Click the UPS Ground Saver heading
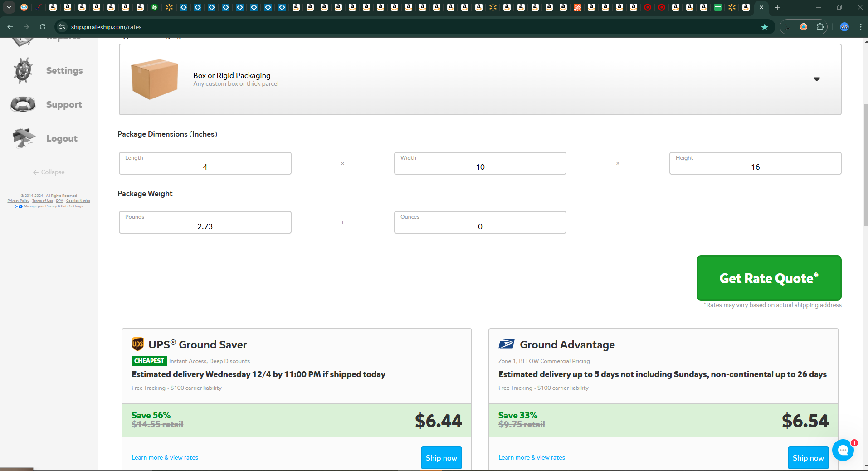The width and height of the screenshot is (868, 471). pyautogui.click(x=198, y=344)
